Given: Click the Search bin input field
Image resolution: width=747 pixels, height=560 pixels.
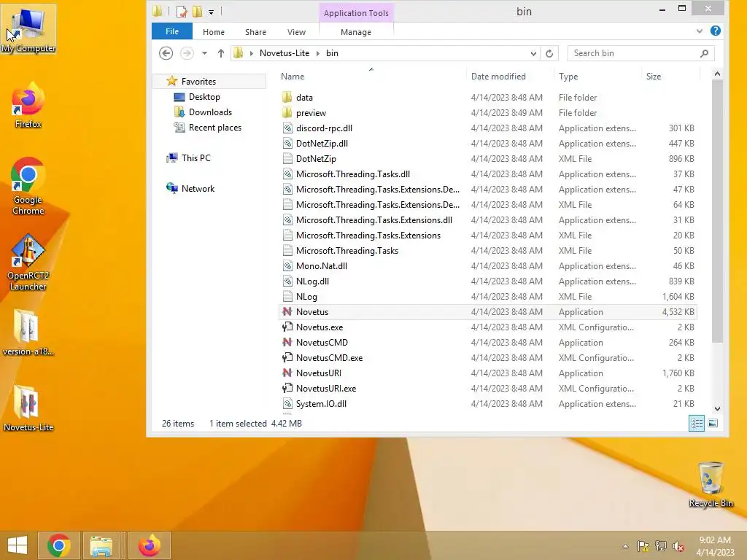Looking at the screenshot, I should pyautogui.click(x=640, y=53).
